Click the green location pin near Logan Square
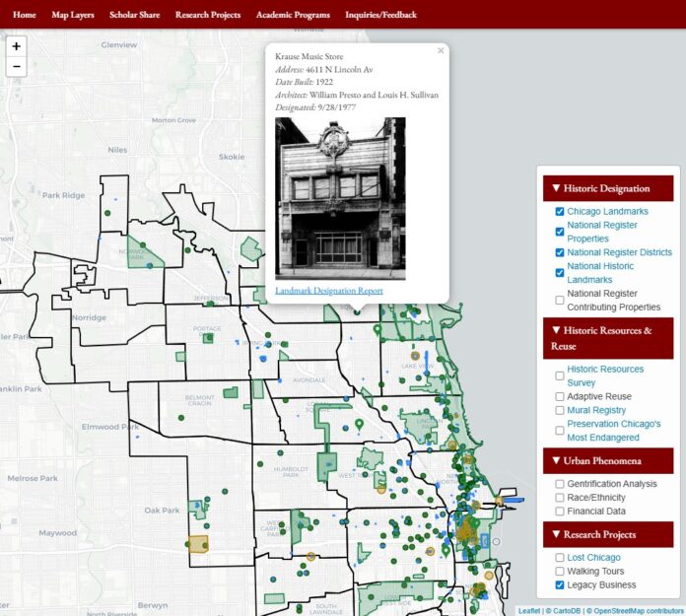This screenshot has width=686, height=616. click(359, 425)
